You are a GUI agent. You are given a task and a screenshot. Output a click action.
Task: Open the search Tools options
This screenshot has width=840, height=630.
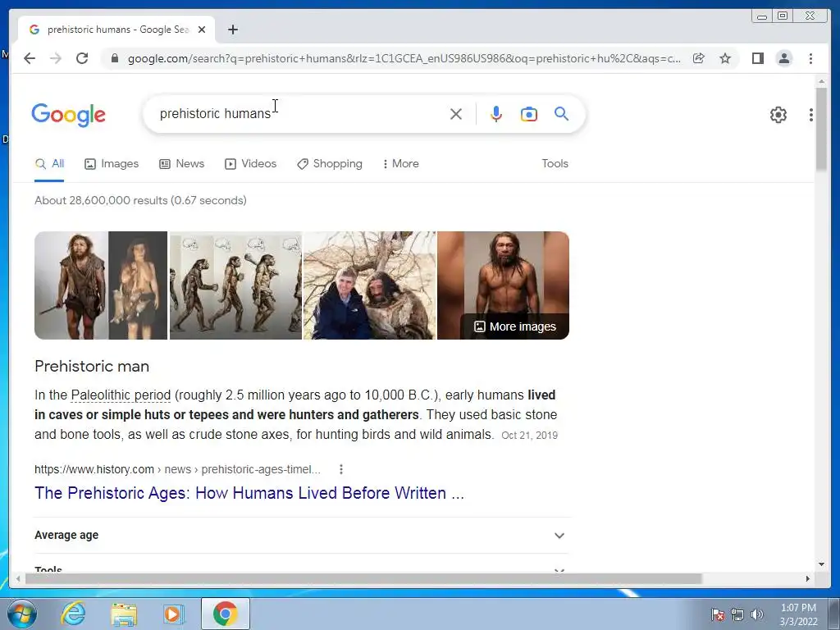555,164
